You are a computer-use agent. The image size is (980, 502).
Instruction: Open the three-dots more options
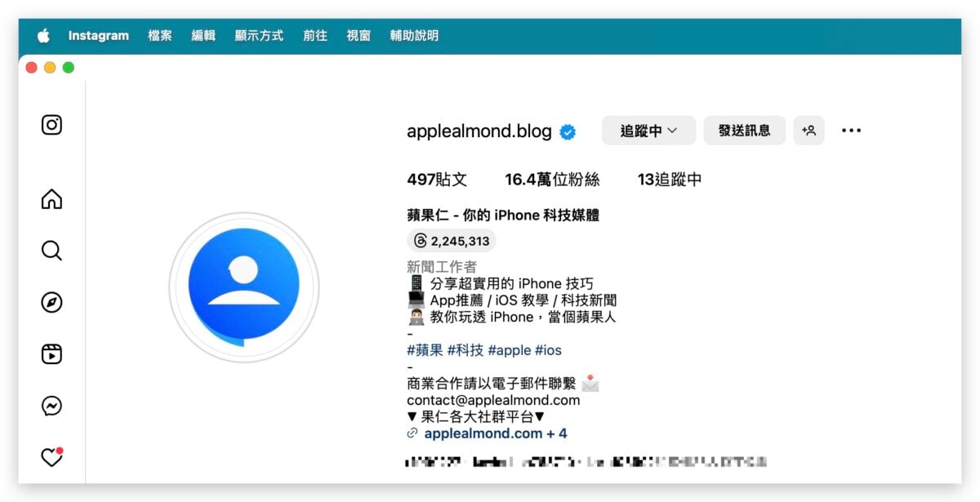click(851, 131)
